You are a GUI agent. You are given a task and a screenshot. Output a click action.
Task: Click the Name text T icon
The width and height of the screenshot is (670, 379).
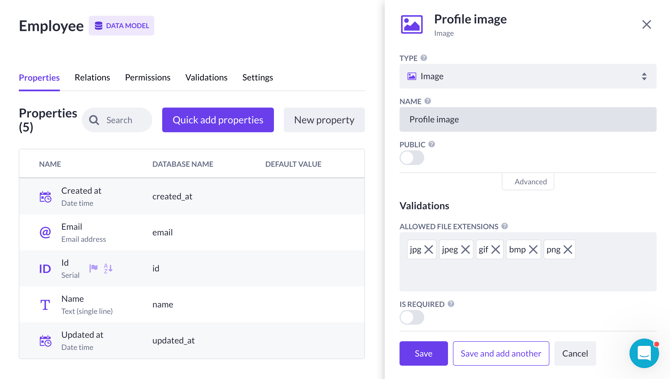coord(45,305)
